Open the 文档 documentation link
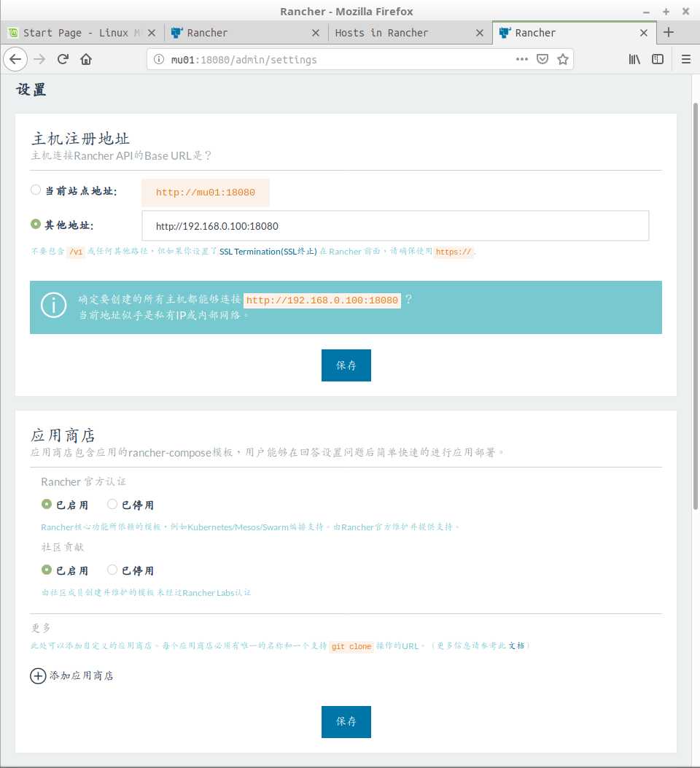The height and width of the screenshot is (768, 700). coord(516,645)
